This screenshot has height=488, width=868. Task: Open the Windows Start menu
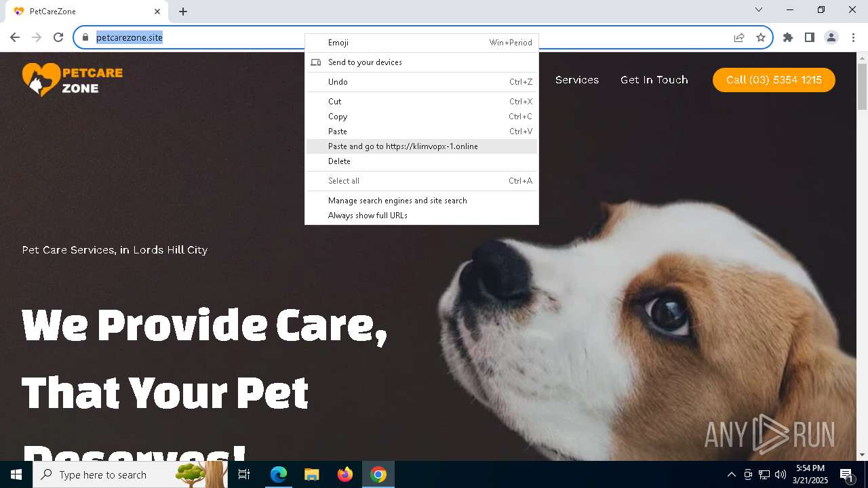click(x=16, y=474)
